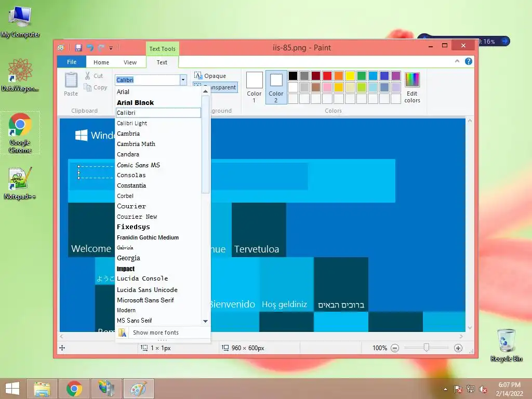Viewport: 532px width, 399px height.
Task: Select Color 1 swatch box
Action: click(x=254, y=87)
